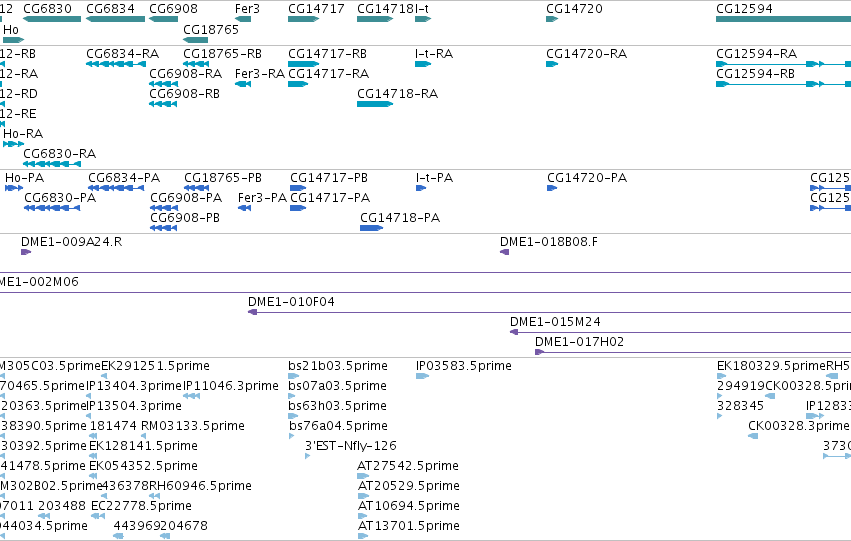
Task: Click transcript CG14717-RB
Action: tap(303, 64)
